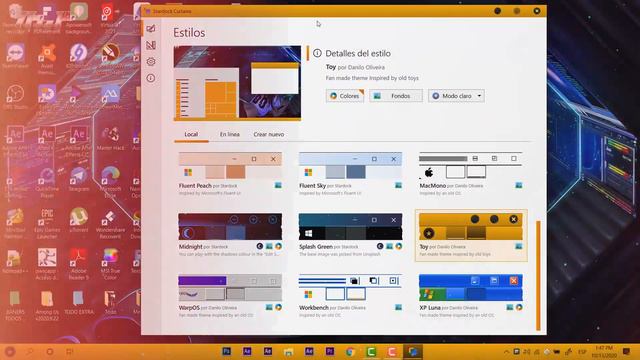
Task: Click the background icon on WarpOS
Action: click(x=269, y=307)
